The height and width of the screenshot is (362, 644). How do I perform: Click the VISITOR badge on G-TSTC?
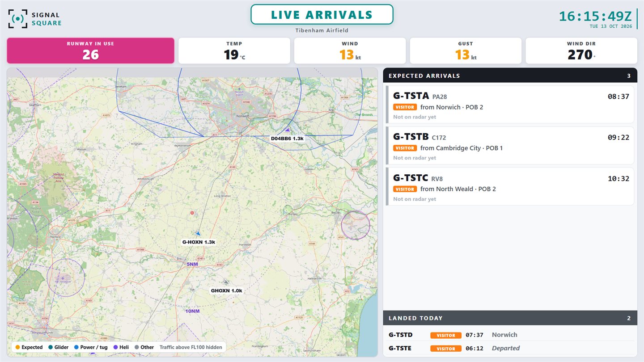[x=405, y=189]
